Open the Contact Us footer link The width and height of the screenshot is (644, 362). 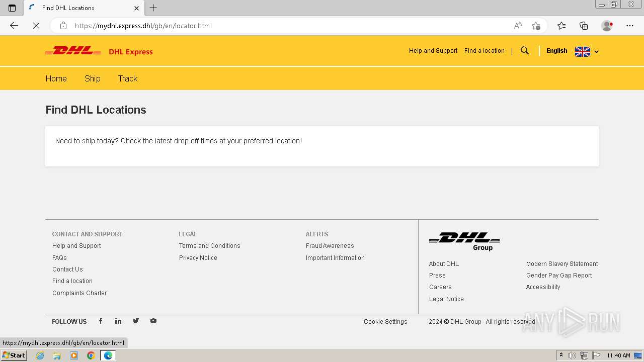click(x=67, y=269)
